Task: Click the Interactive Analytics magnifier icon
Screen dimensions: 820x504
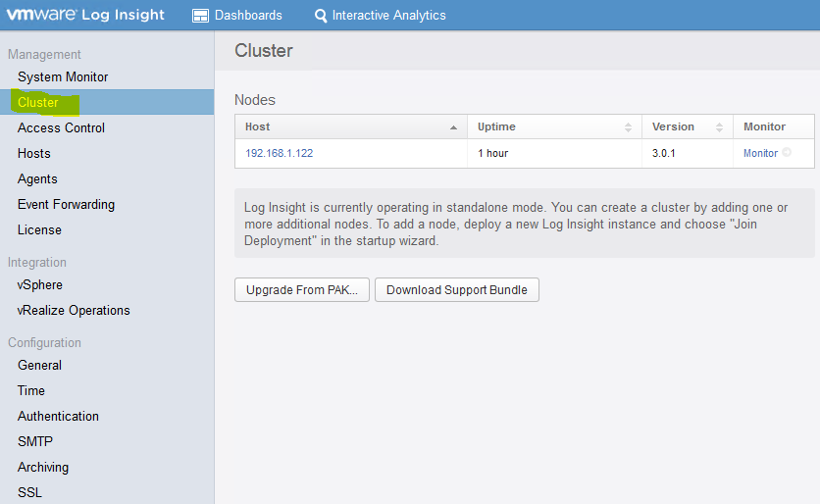Action: point(321,16)
